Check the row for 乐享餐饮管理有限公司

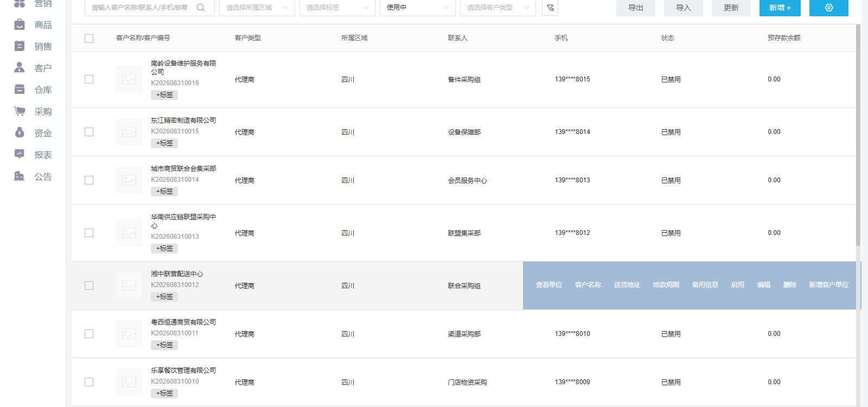pos(89,382)
